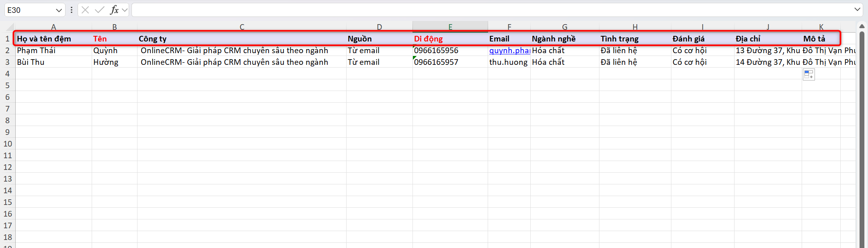Click the Name Box showing E30
Viewport: 868px width, 248px height.
29,10
